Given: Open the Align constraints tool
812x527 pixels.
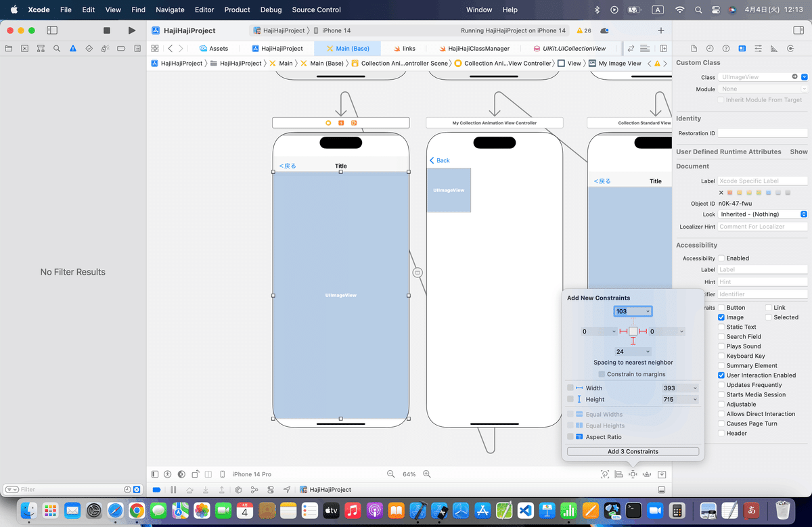Looking at the screenshot, I should pos(618,474).
